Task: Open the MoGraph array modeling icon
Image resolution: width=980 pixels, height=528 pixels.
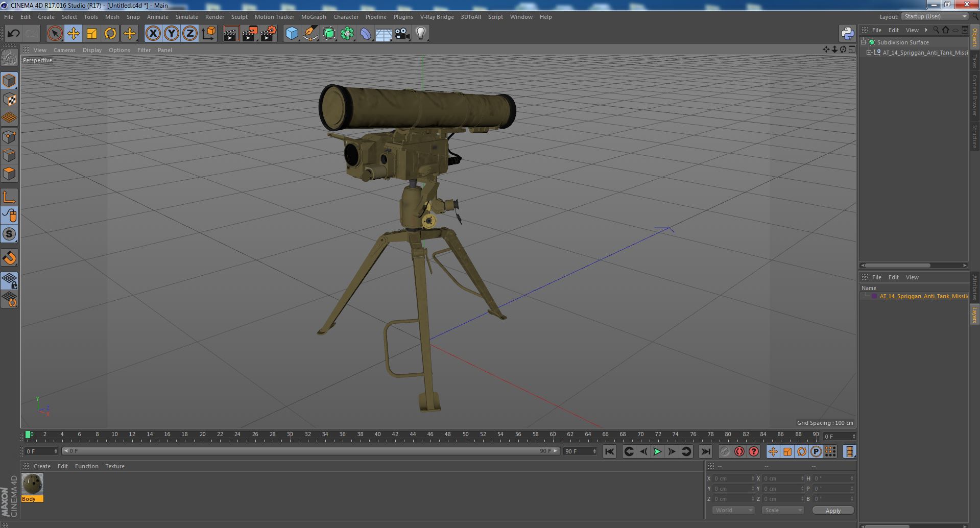Action: [x=347, y=34]
